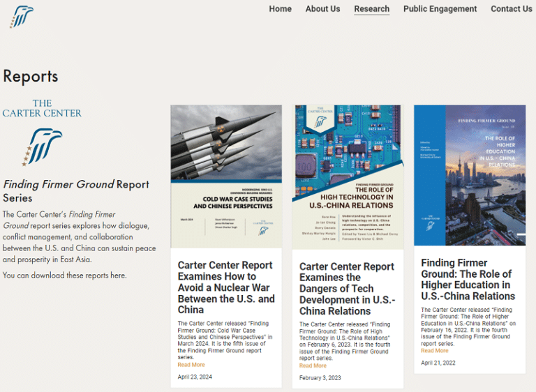Click the high technology report summary paragraph

(x=345, y=341)
